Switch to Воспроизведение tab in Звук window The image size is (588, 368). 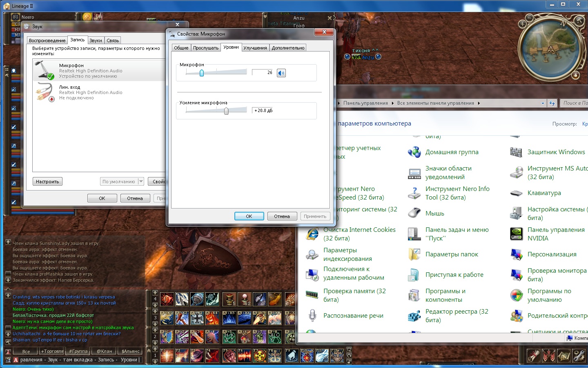click(x=47, y=40)
